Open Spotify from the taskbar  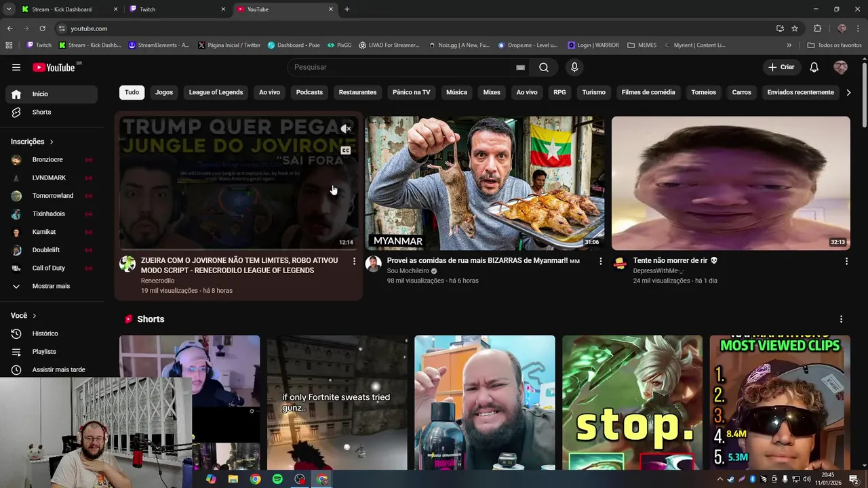pyautogui.click(x=277, y=479)
